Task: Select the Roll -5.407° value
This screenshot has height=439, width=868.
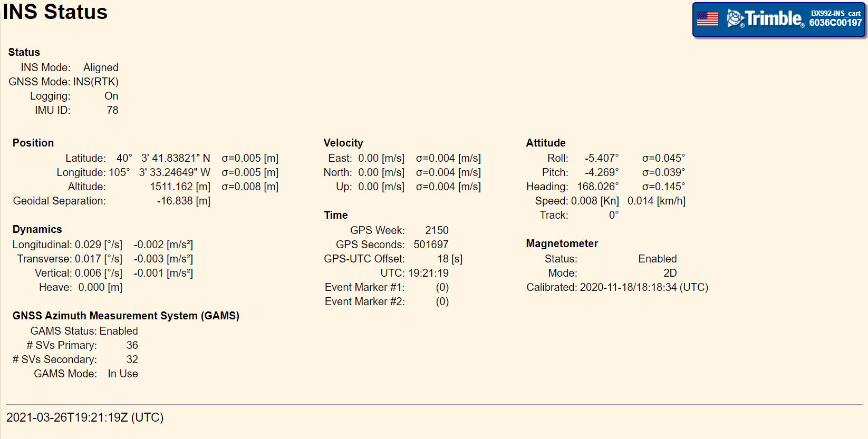Action: [x=602, y=158]
